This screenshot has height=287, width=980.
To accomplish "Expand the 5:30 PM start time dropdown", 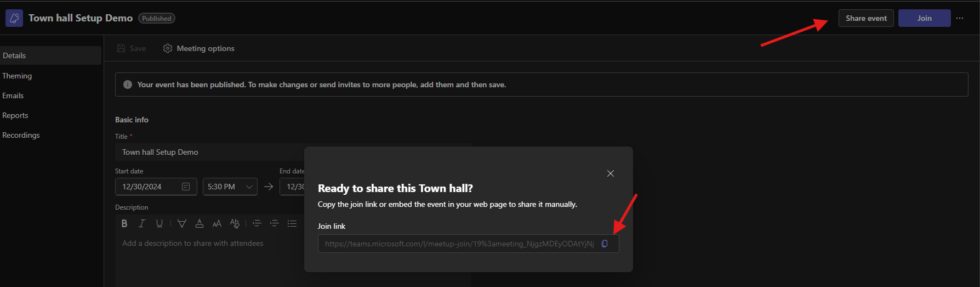I will 230,187.
